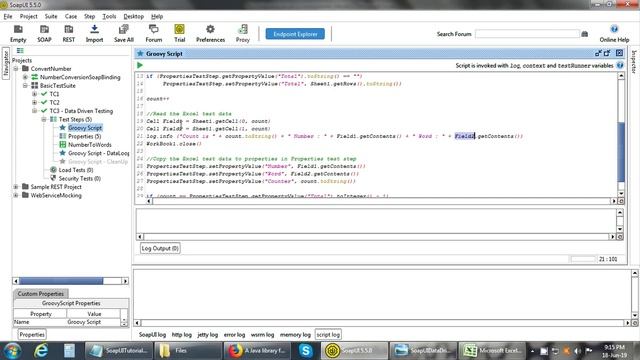Collapse the Test Steps (5) node

(x=44, y=119)
